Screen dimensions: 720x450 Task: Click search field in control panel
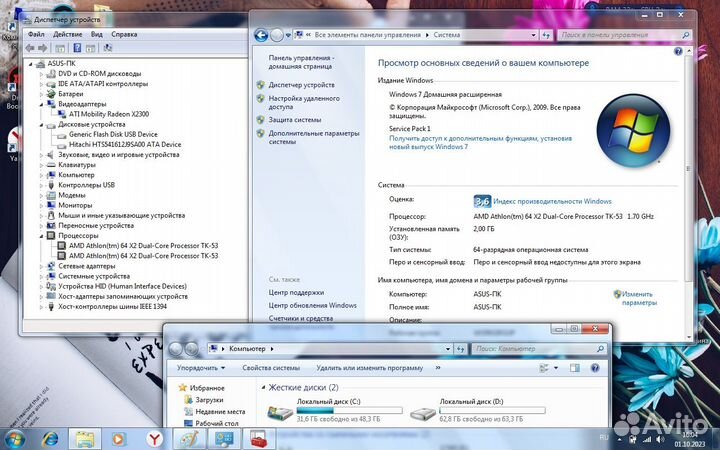pyautogui.click(x=624, y=35)
